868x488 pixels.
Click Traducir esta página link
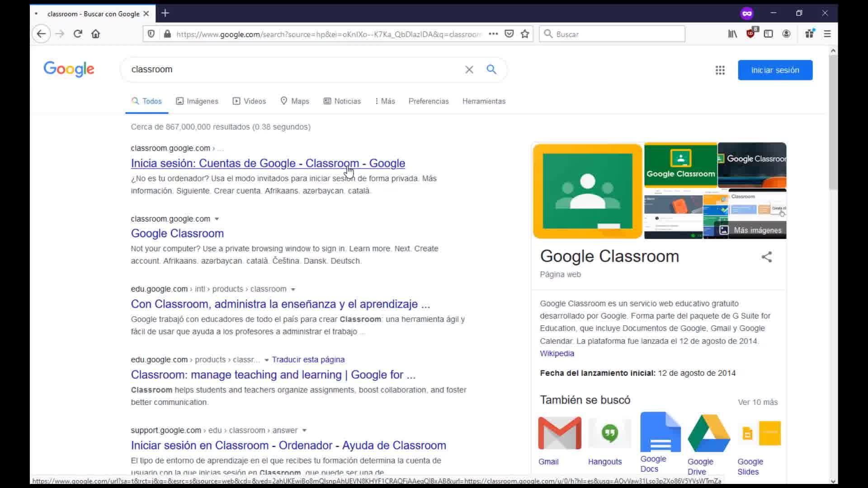[308, 360]
